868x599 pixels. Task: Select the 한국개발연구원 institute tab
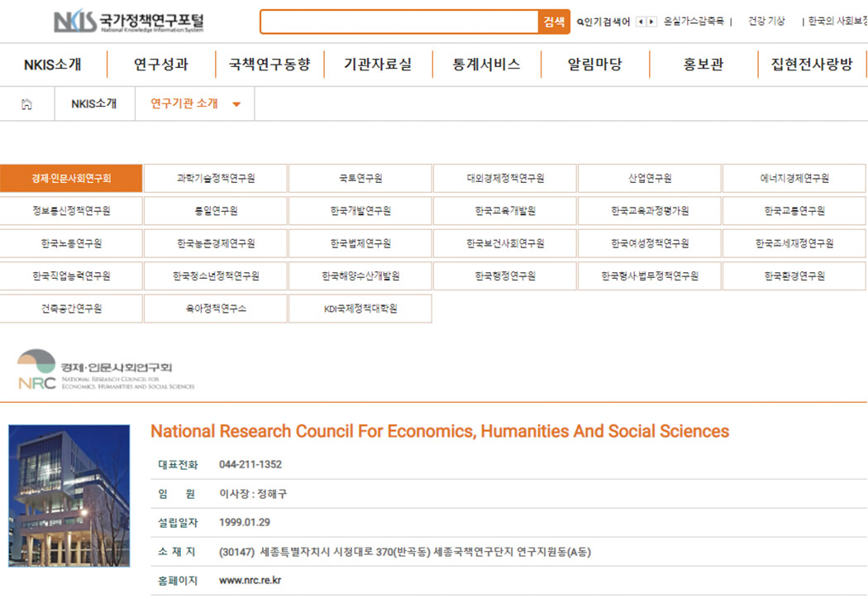click(360, 211)
